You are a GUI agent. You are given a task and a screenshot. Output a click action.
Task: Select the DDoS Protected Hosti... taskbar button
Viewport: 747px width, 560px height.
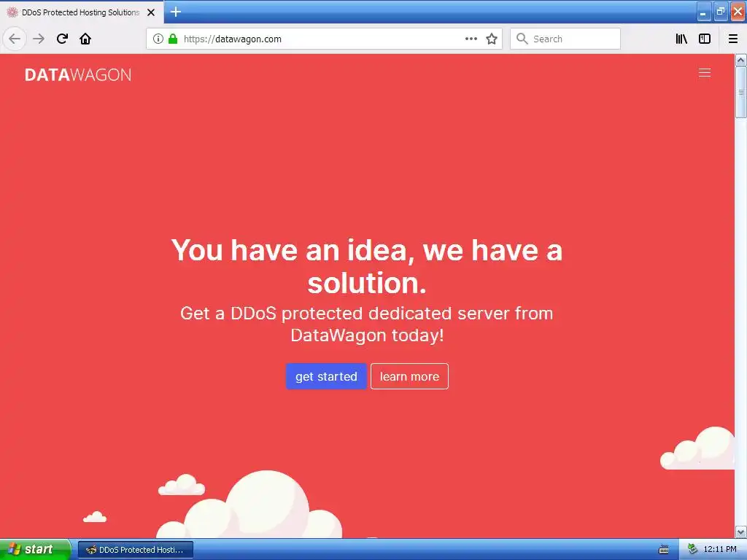[x=135, y=550]
